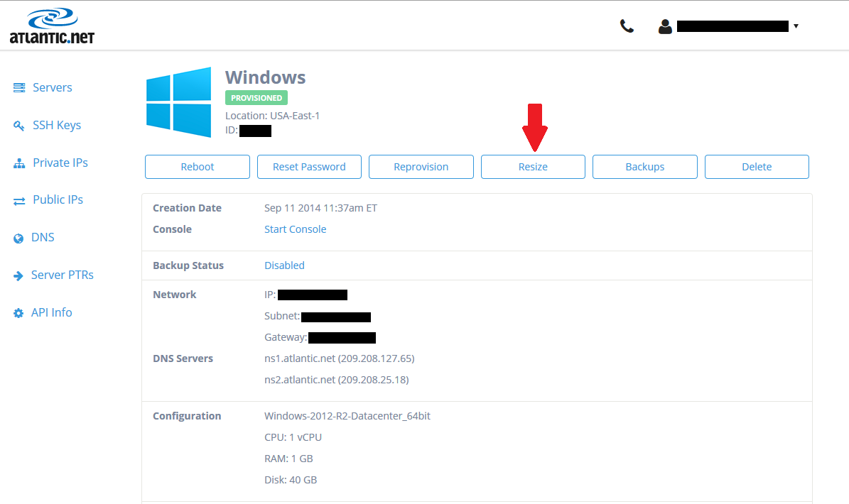This screenshot has width=849, height=504.
Task: Click the Private IPs network icon
Action: pos(19,163)
